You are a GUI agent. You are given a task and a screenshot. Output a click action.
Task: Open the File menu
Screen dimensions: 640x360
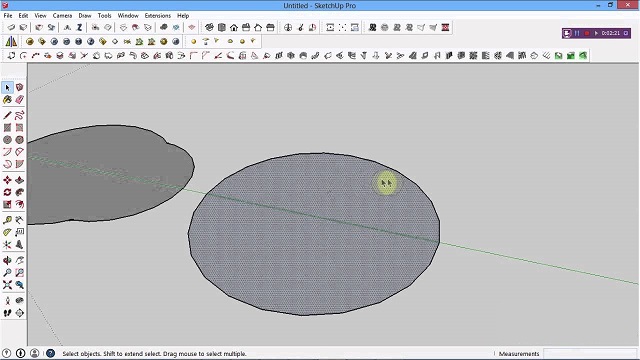click(8, 16)
